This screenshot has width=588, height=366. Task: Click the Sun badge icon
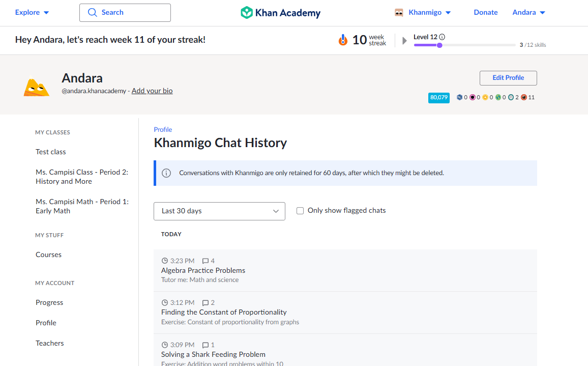[x=485, y=97]
